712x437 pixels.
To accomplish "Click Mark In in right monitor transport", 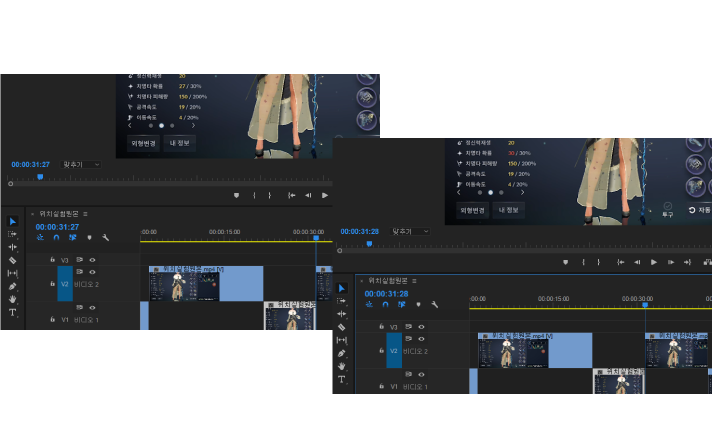I will [583, 262].
